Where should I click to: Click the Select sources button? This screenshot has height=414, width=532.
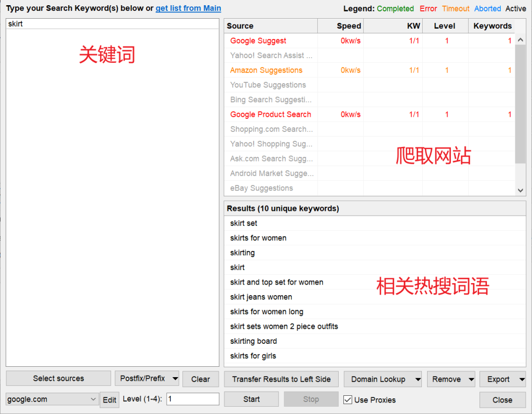click(58, 379)
